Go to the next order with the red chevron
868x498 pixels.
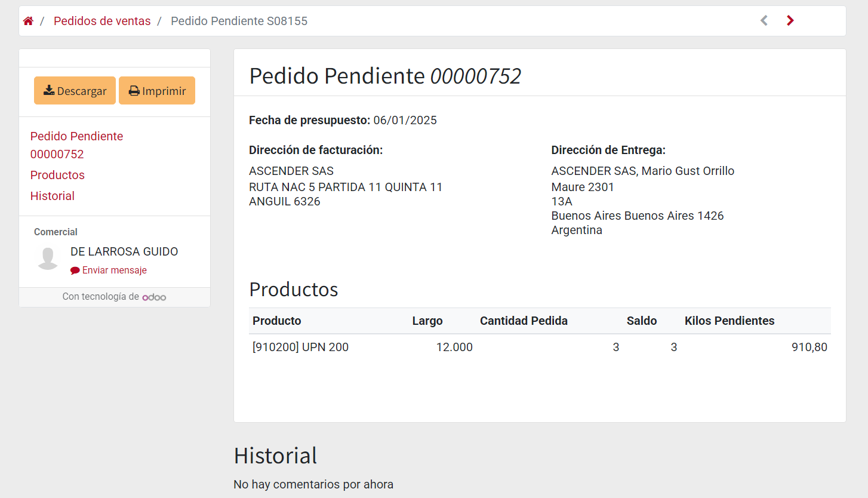tap(790, 21)
